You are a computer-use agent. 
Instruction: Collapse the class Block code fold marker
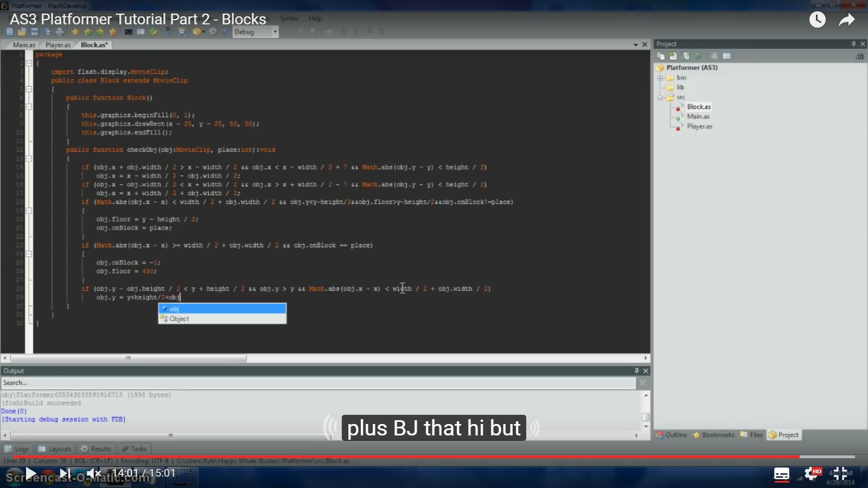pyautogui.click(x=29, y=89)
